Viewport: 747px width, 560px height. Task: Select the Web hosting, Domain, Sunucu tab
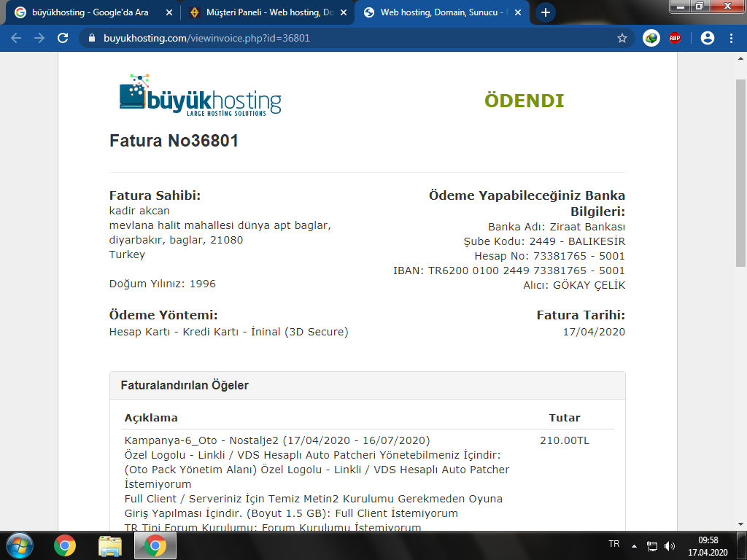[441, 12]
